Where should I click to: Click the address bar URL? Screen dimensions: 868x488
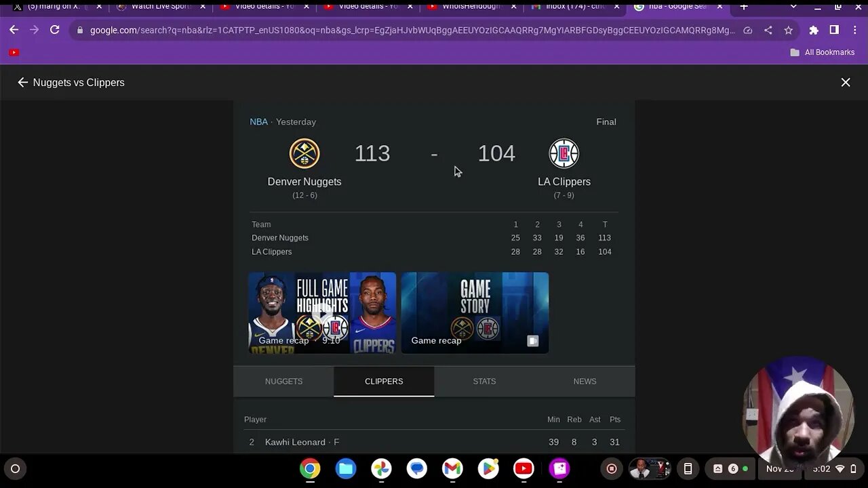click(412, 30)
